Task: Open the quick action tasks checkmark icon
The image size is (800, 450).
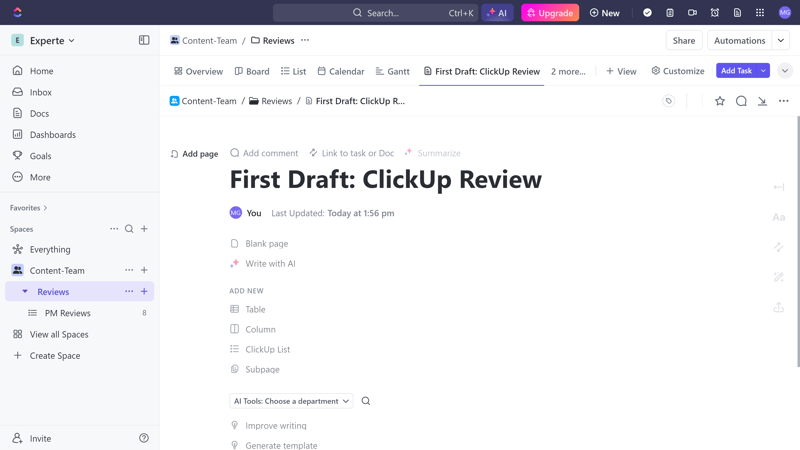Action: click(x=647, y=13)
